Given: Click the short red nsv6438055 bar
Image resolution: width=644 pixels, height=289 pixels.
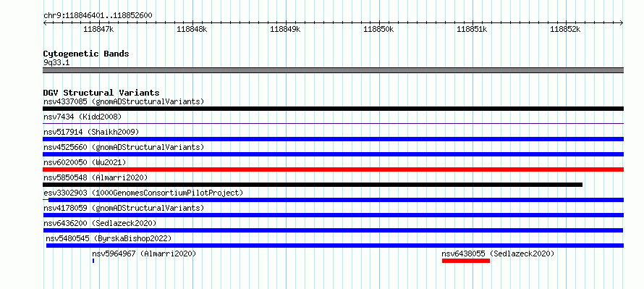Looking at the screenshot, I should click(x=466, y=261).
